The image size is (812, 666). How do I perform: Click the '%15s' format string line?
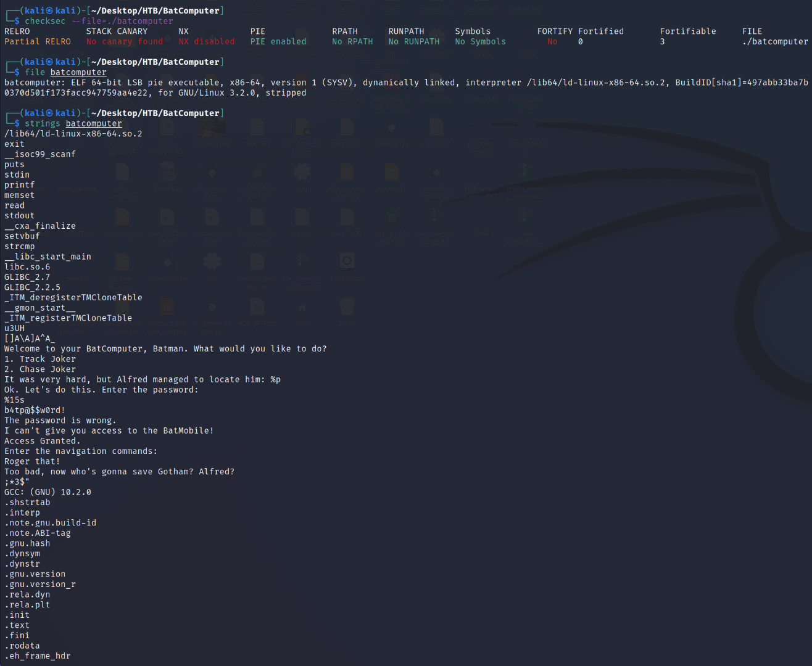click(x=15, y=400)
